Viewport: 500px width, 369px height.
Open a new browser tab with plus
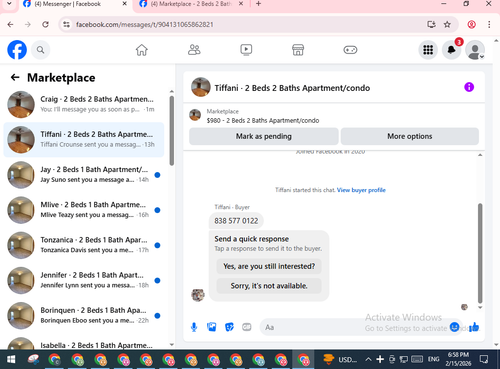click(258, 4)
